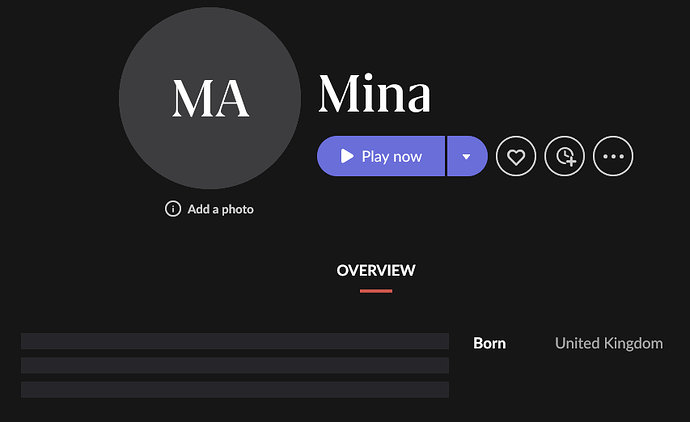Click the United Kingdom birthplace text
690x422 pixels.
pyautogui.click(x=609, y=343)
